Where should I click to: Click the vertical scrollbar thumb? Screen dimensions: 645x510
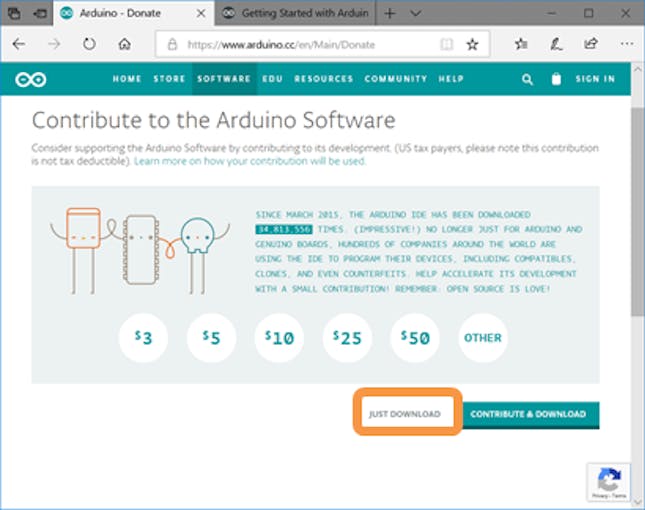tap(638, 212)
